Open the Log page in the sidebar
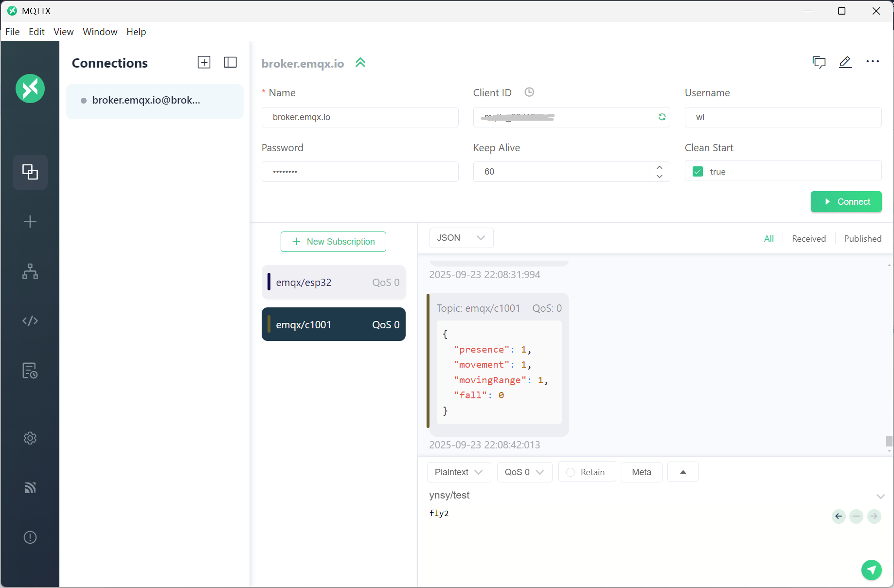 point(30,371)
